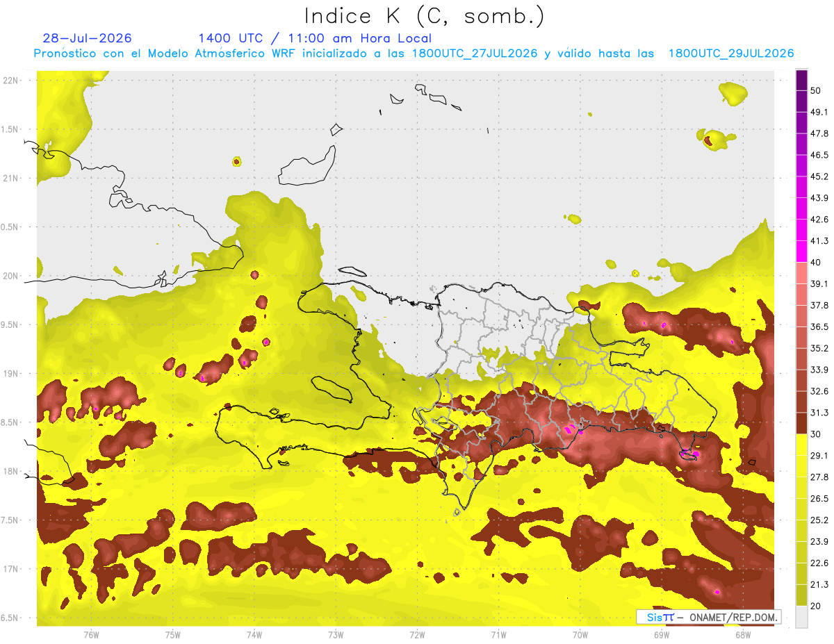The width and height of the screenshot is (834, 644).
Task: Click the dark purple swatch above 50
Action: [x=801, y=81]
